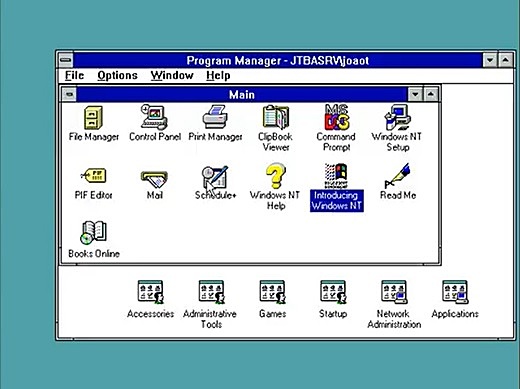Open Program Manager control menu box
Screen dimensions: 520x389
click(x=66, y=60)
